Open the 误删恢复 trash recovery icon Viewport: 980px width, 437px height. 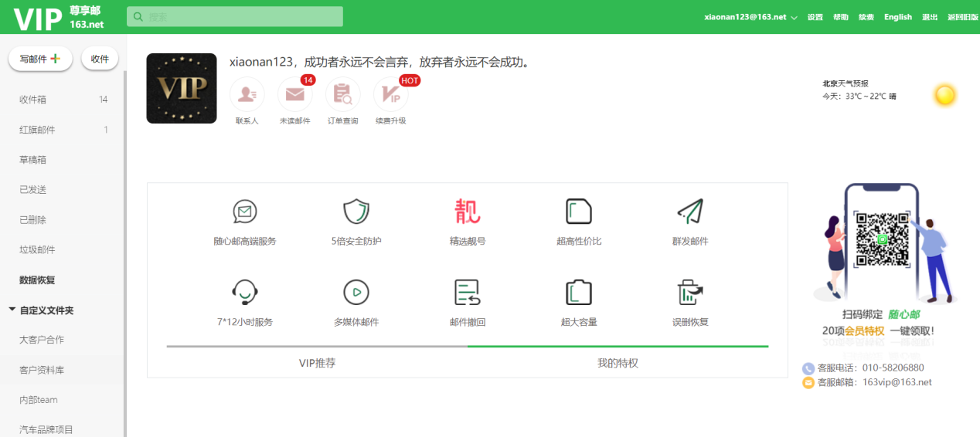click(690, 293)
